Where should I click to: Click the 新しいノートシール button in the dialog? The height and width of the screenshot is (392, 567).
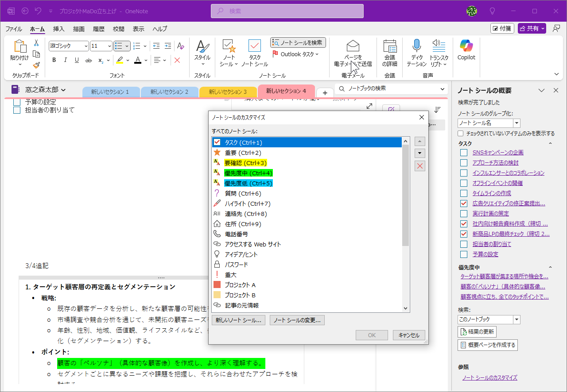[x=239, y=320]
